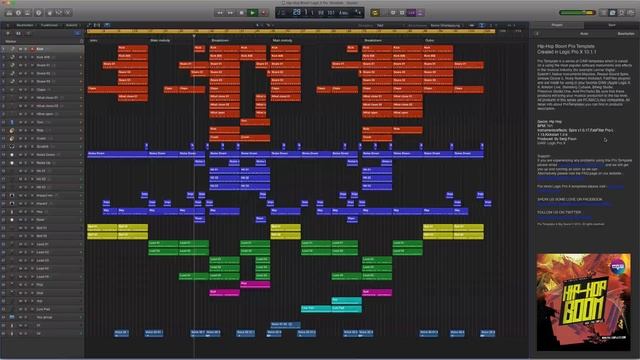Stop playback with the Stop button

(x=242, y=13)
